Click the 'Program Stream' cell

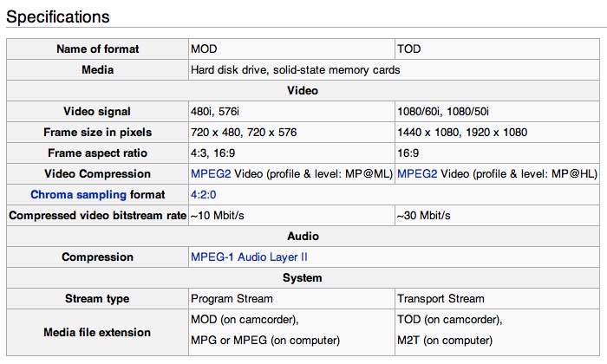[291, 299]
